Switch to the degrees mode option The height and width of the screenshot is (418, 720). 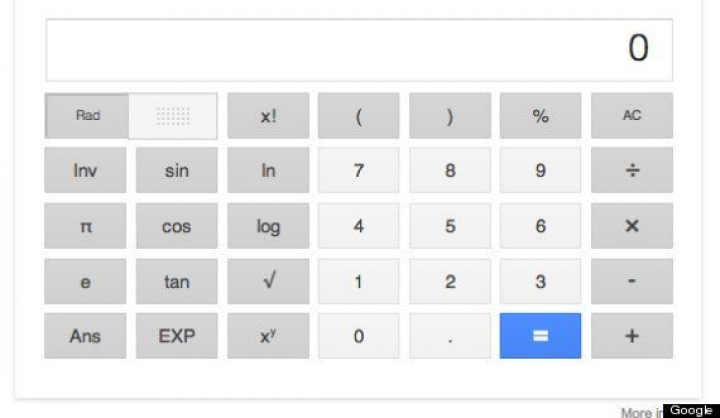174,116
